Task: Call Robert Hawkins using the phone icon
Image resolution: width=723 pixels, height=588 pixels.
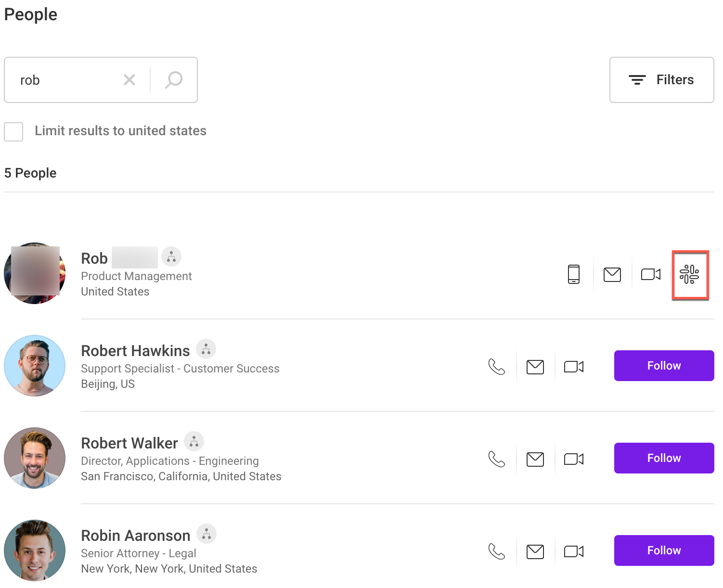Action: 497,367
